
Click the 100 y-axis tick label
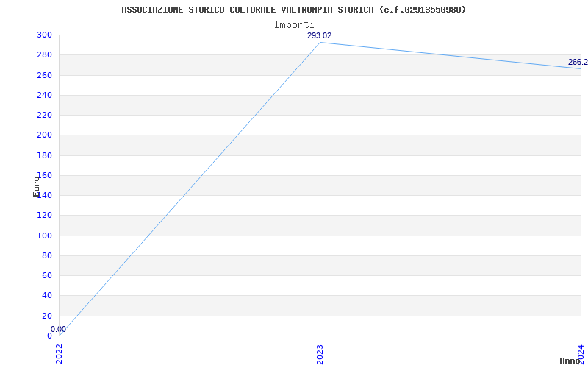click(44, 236)
